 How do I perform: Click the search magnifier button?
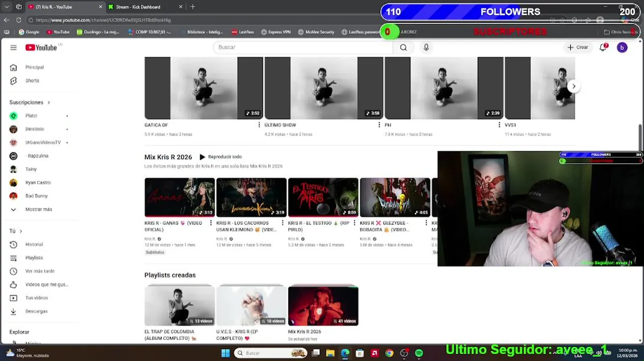click(x=403, y=47)
